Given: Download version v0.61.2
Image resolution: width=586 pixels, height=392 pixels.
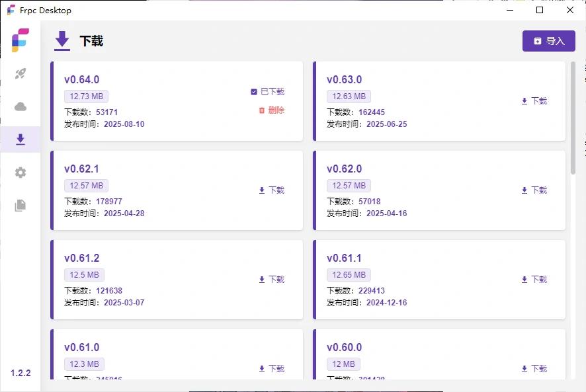Looking at the screenshot, I should 271,280.
